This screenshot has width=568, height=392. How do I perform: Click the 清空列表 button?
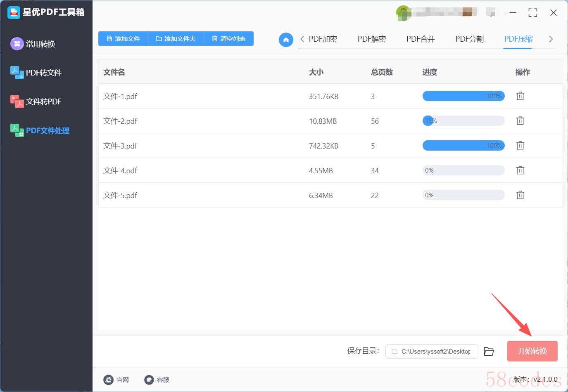point(228,38)
